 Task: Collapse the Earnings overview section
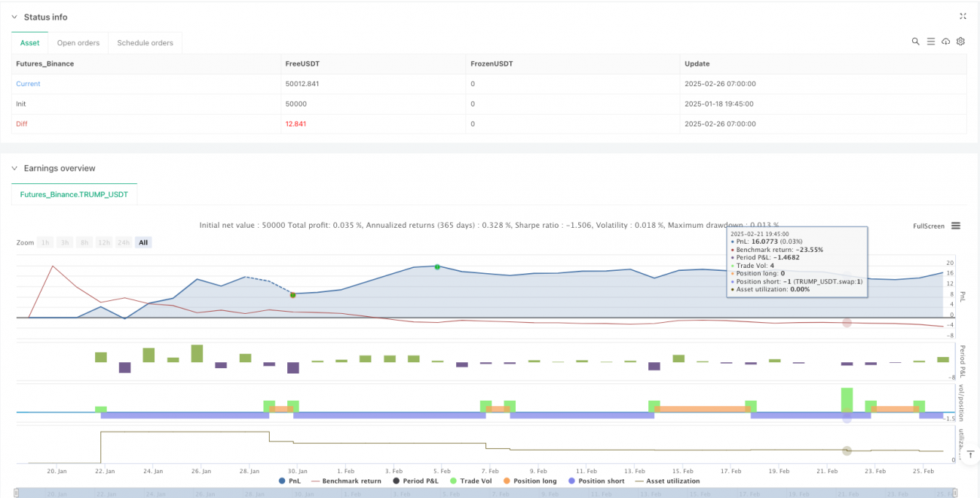pos(14,168)
